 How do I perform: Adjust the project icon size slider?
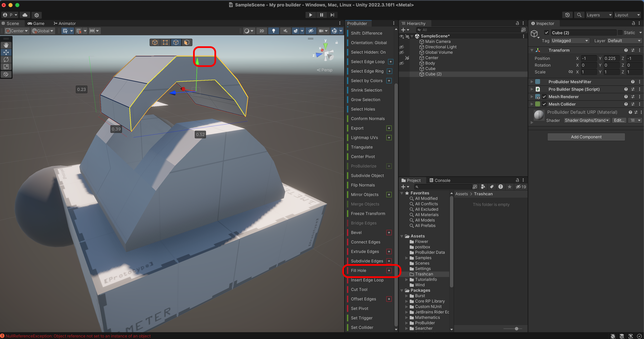(x=516, y=328)
